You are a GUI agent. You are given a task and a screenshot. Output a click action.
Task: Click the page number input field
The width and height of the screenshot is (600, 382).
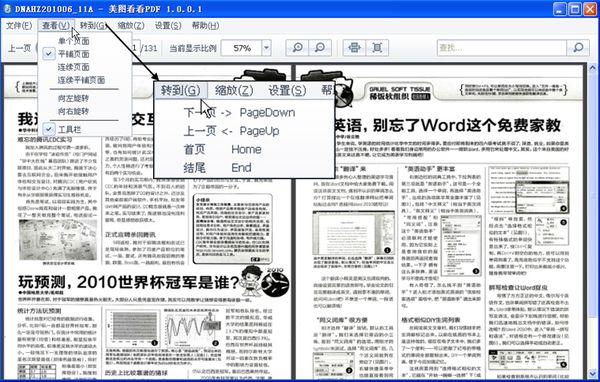click(x=135, y=48)
